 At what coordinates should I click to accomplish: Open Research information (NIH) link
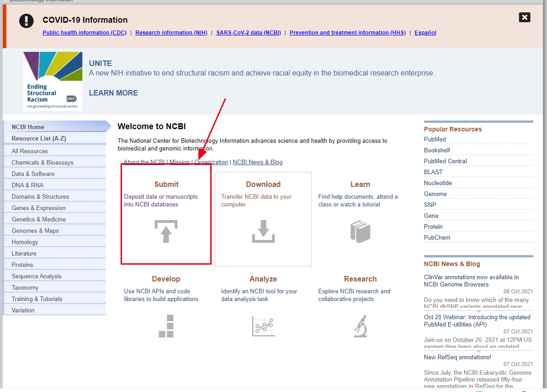tap(171, 33)
